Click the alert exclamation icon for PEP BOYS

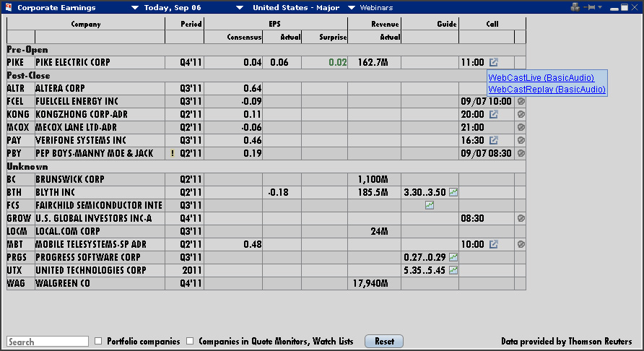[173, 153]
